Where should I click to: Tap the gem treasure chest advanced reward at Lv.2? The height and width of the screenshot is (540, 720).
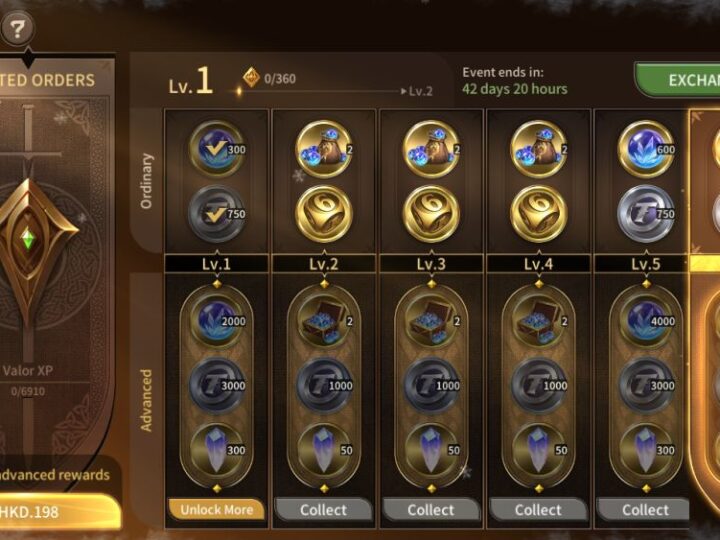pyautogui.click(x=324, y=321)
